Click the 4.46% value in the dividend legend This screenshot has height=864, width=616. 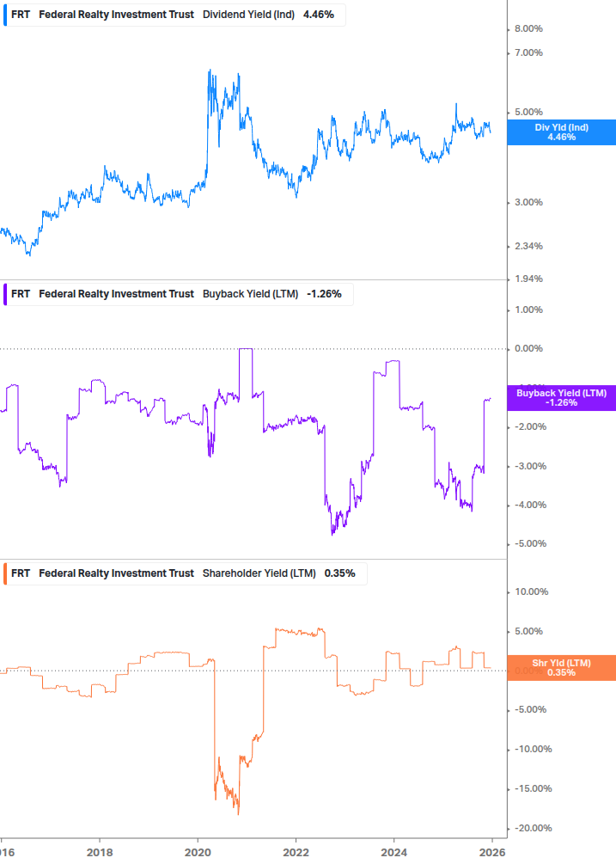pyautogui.click(x=319, y=15)
